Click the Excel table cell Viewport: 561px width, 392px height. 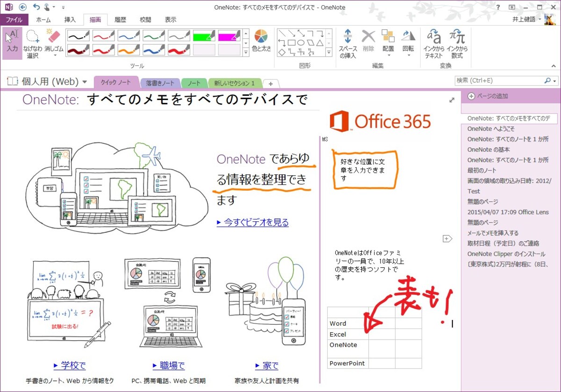[x=348, y=335]
